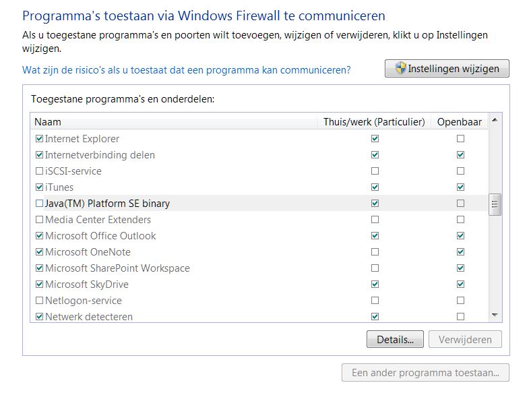The height and width of the screenshot is (420, 529).
Task: Click Een ander programma toestaan button
Action: [425, 373]
